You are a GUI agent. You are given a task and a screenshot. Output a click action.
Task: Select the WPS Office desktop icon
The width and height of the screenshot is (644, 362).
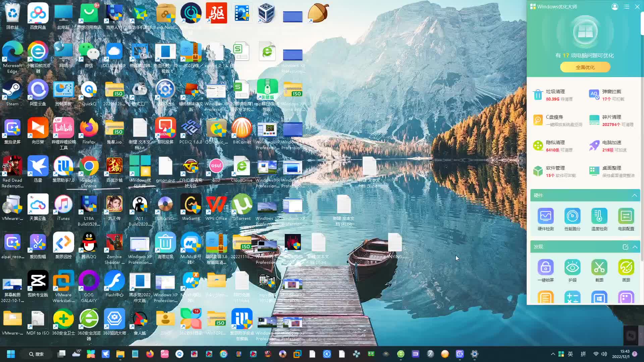pos(216,208)
